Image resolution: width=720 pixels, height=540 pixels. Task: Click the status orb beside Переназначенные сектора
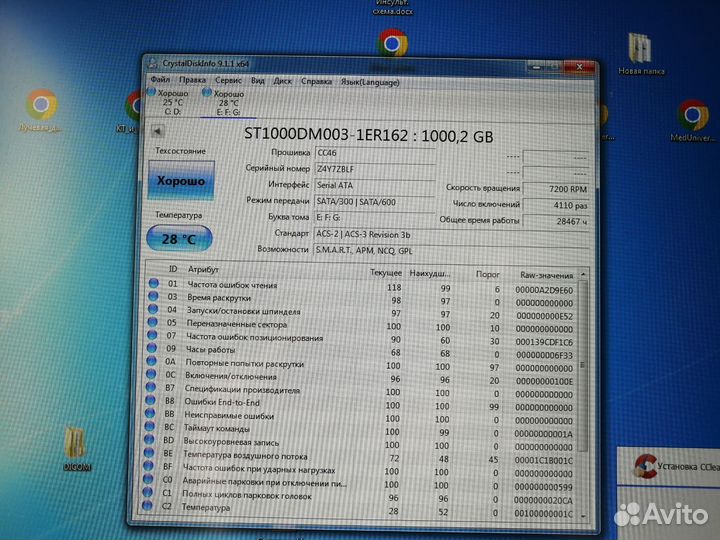pos(153,325)
